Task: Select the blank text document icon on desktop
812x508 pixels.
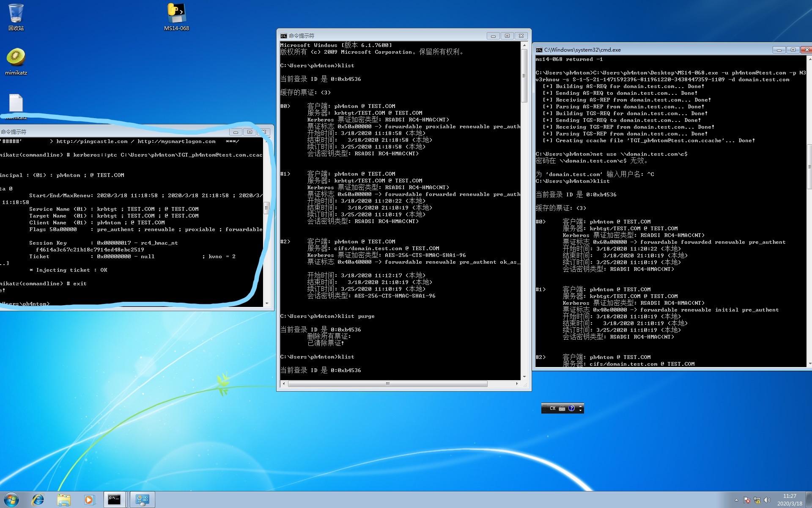Action: [x=16, y=104]
